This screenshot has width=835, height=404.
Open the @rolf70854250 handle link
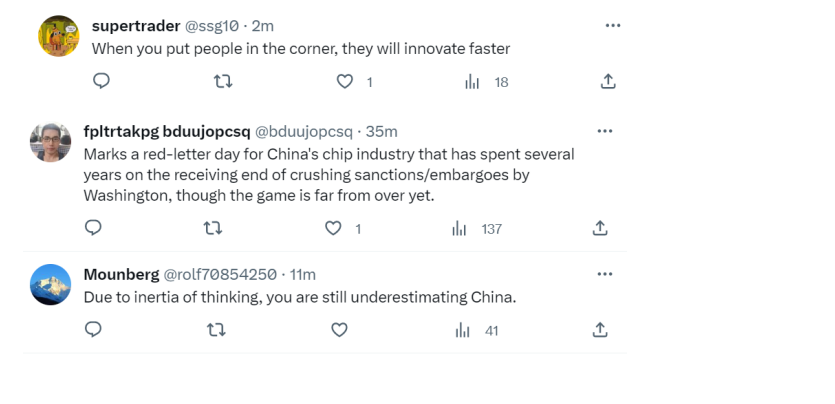[219, 274]
